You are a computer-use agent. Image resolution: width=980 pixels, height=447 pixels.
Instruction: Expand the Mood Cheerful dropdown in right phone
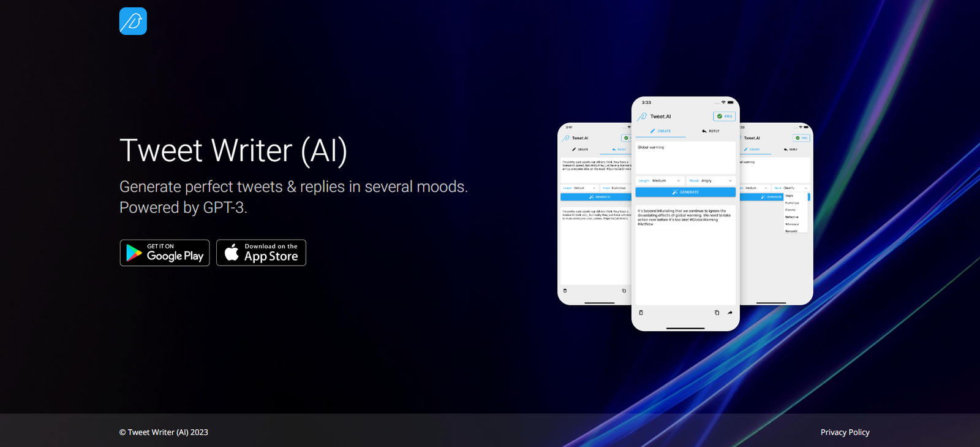point(791,188)
